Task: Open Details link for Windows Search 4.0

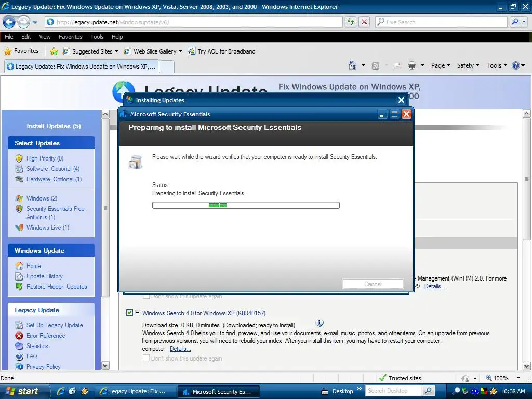Action: click(x=180, y=349)
